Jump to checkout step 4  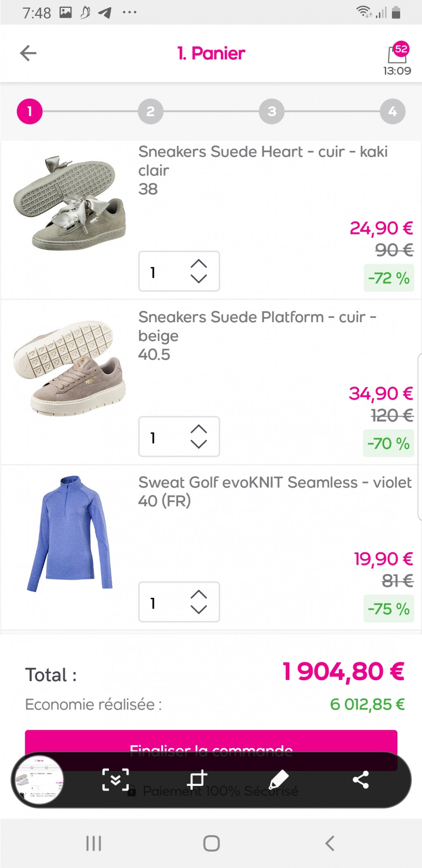(392, 111)
